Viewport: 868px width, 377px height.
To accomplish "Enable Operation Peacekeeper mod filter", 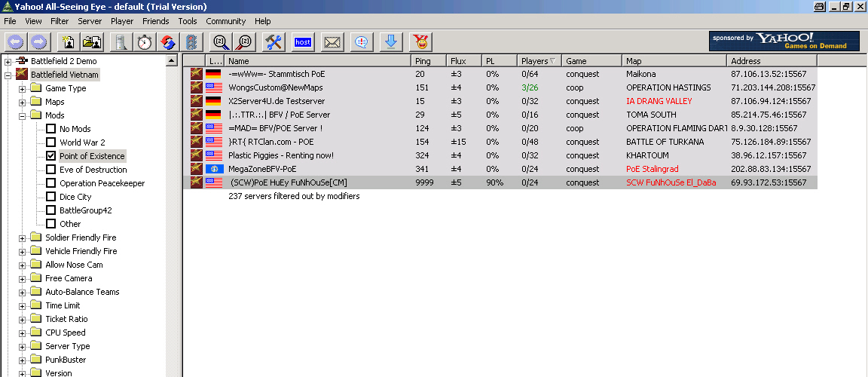I will coord(51,183).
